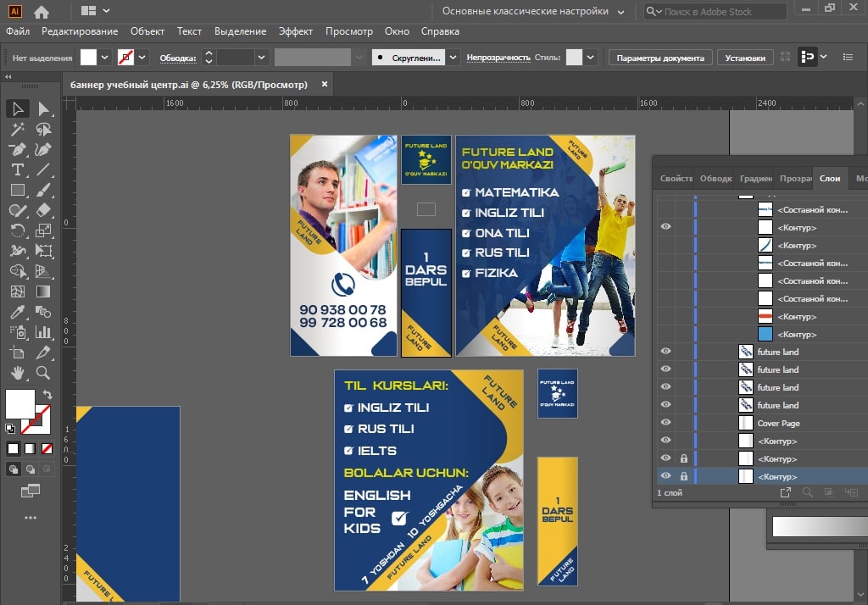868x605 pixels.
Task: Select the Gradient tool
Action: [x=43, y=291]
